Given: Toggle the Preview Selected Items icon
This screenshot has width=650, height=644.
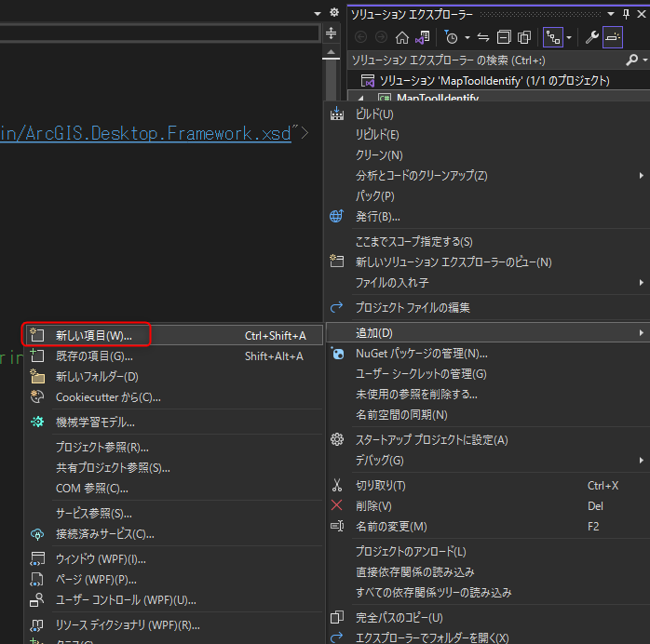Looking at the screenshot, I should [x=612, y=37].
